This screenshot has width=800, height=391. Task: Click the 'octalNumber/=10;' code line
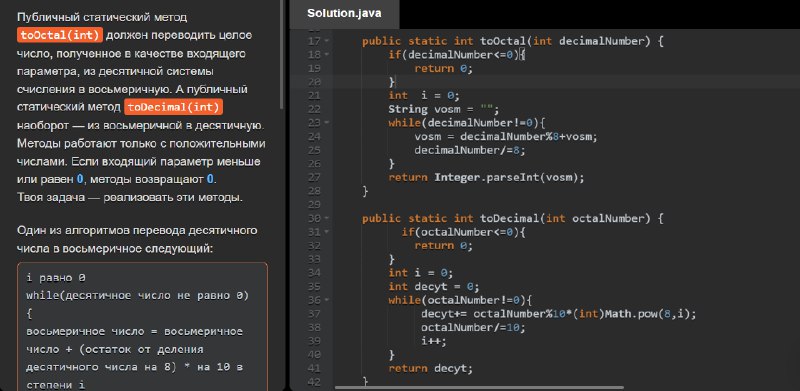point(472,327)
